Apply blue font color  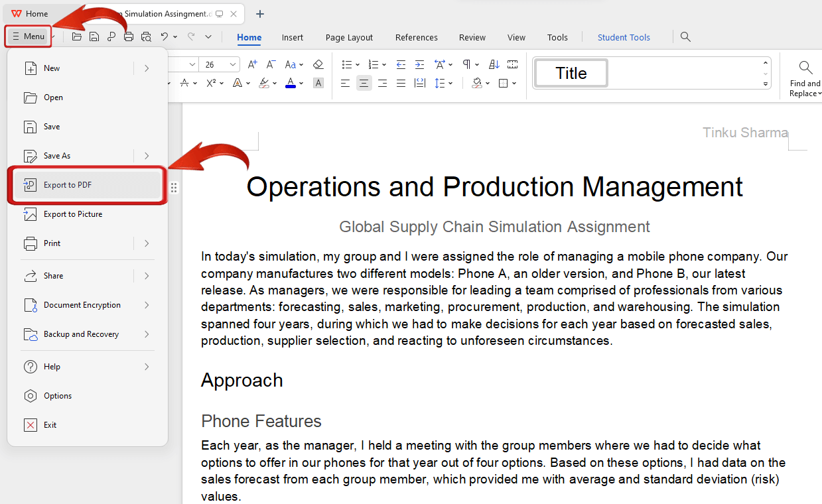click(x=291, y=83)
